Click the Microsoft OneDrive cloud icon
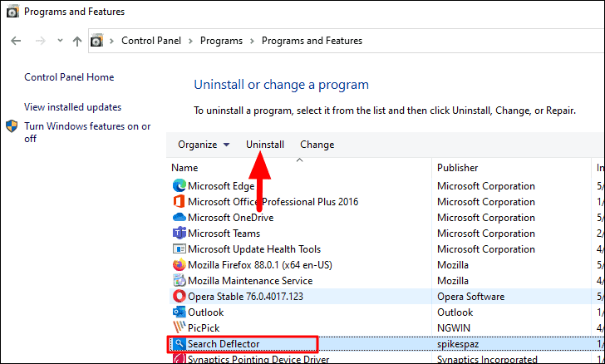605x364 pixels. coord(179,217)
